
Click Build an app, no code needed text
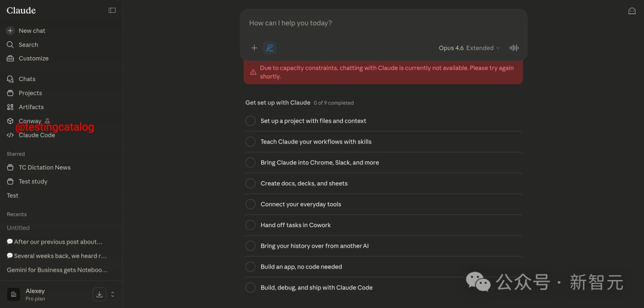[x=301, y=266]
